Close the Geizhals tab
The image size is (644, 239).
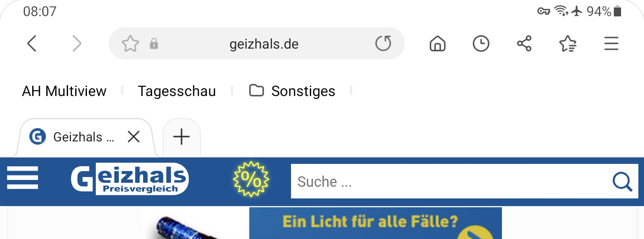pos(134,137)
